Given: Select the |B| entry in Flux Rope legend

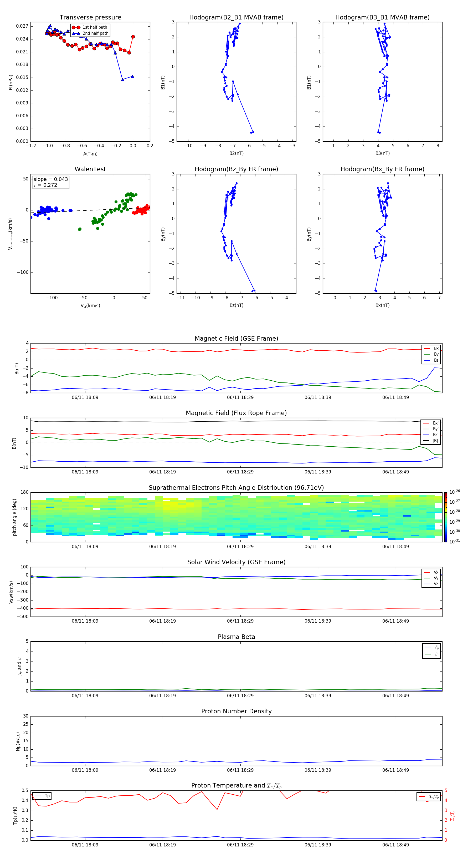Looking at the screenshot, I should tap(431, 441).
